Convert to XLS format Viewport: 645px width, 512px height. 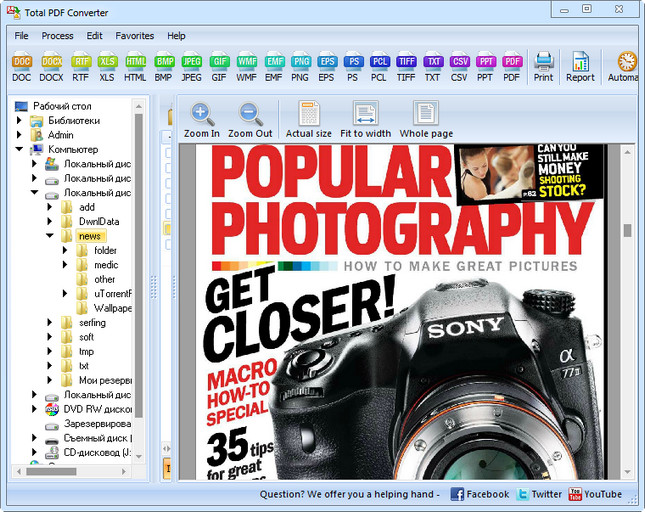click(107, 68)
